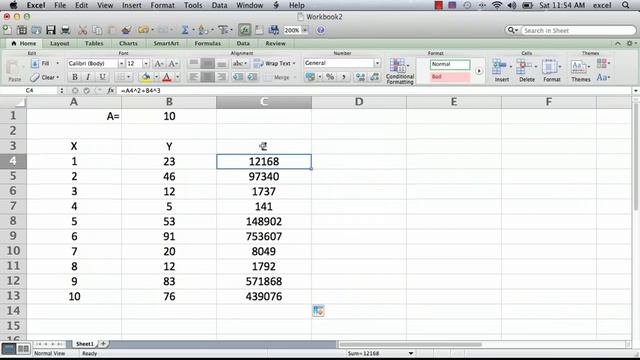
Task: Click the Format cells icon in Cells group
Action: pyautogui.click(x=549, y=67)
